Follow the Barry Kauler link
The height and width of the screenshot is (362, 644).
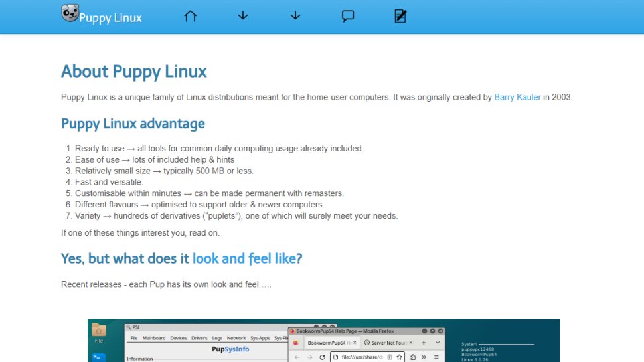tap(517, 98)
